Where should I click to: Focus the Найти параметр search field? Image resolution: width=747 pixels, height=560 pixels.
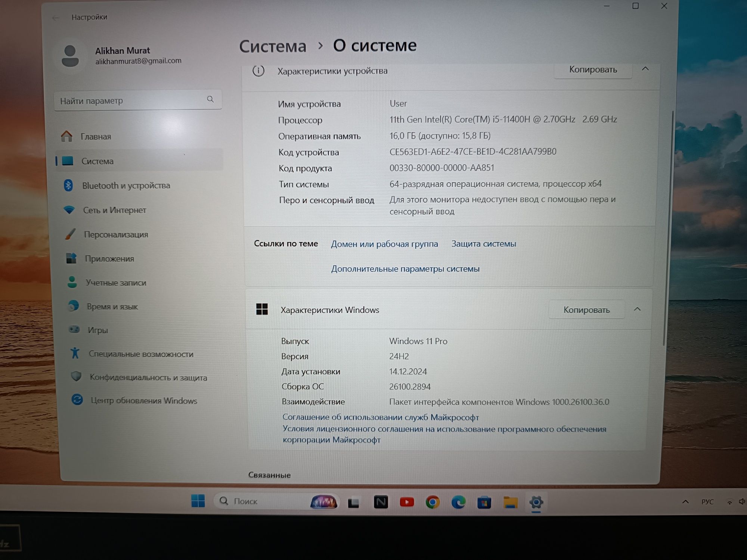coord(138,100)
